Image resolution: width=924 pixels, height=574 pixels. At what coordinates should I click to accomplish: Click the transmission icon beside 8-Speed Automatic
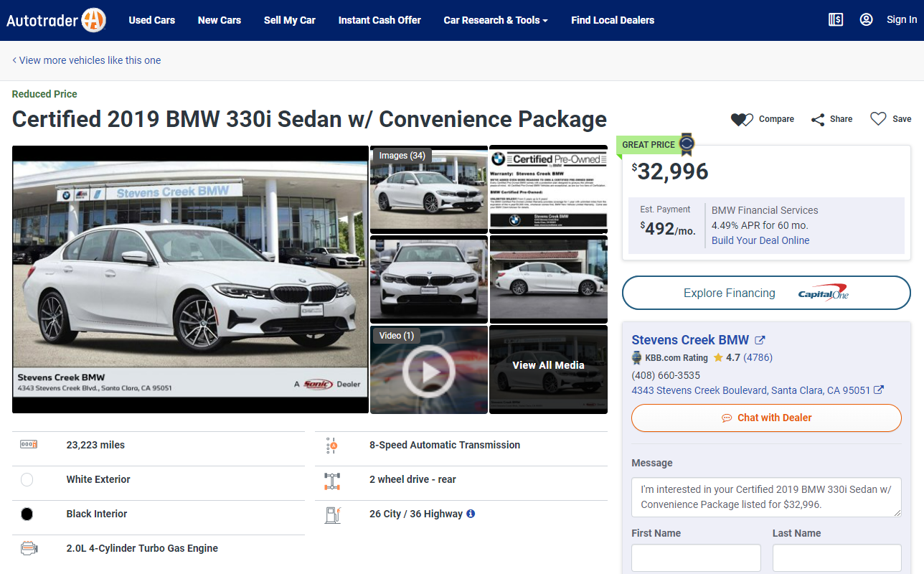pyautogui.click(x=331, y=446)
